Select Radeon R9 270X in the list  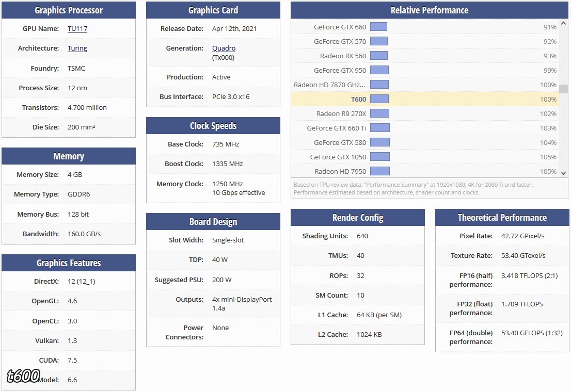point(341,114)
